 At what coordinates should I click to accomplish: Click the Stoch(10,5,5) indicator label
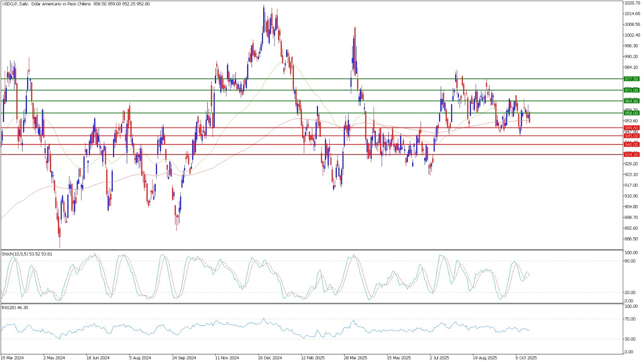point(27,254)
